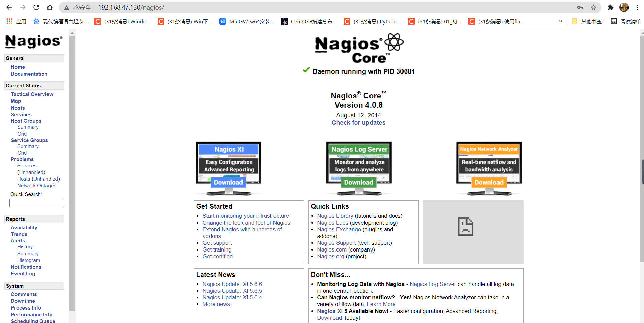Viewport: 644px width, 323px height.
Task: Open the other bookmarks folder
Action: pos(587,21)
